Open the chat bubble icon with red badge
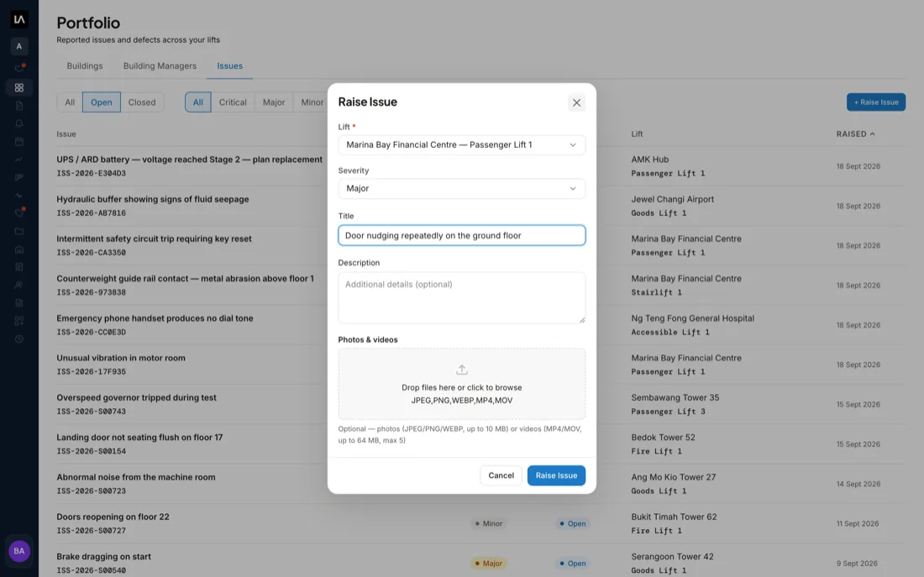Viewport: 924px width, 577px height. 18,69
